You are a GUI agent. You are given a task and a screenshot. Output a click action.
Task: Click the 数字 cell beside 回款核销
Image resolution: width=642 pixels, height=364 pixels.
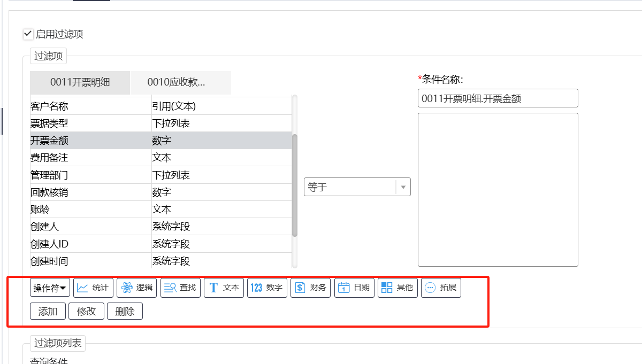click(x=221, y=192)
